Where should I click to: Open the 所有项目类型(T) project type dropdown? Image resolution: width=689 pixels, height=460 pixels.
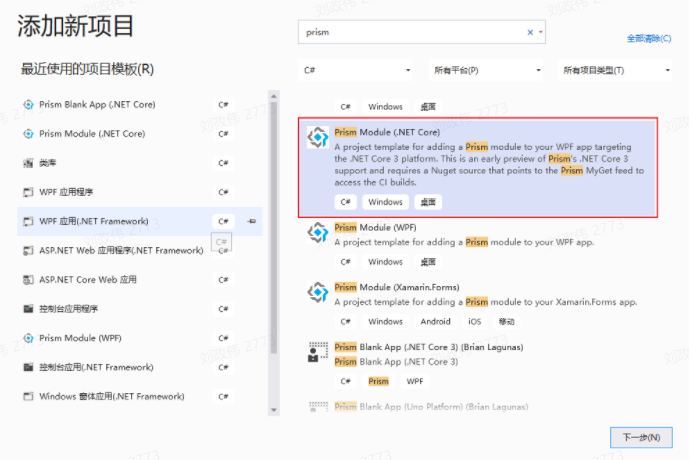coord(615,70)
